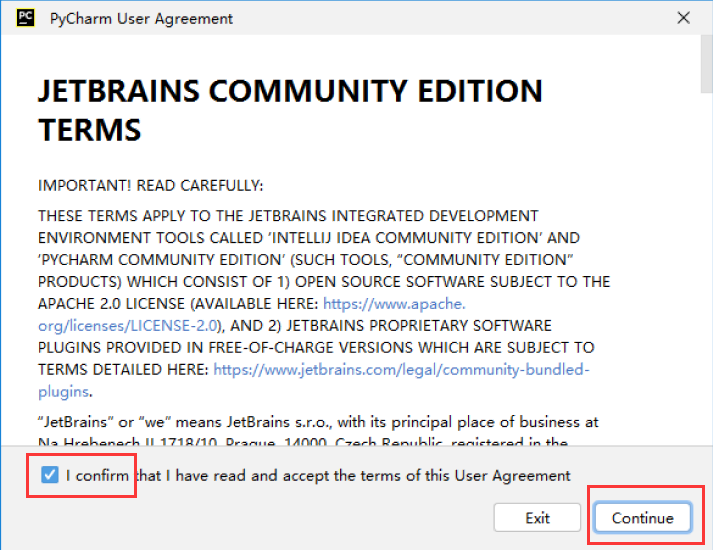Click the word 'TERMS' in the heading
Image resolution: width=713 pixels, height=550 pixels.
90,130
